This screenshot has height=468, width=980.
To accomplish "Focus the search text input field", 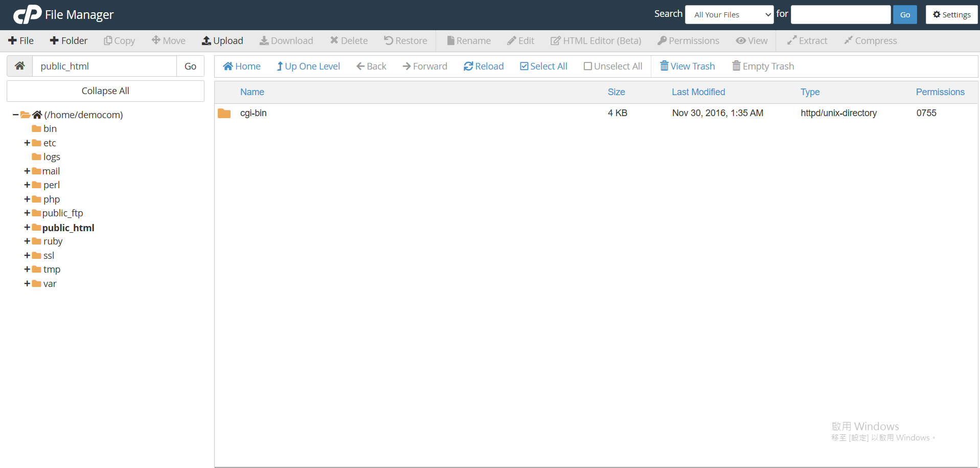I will [x=840, y=15].
